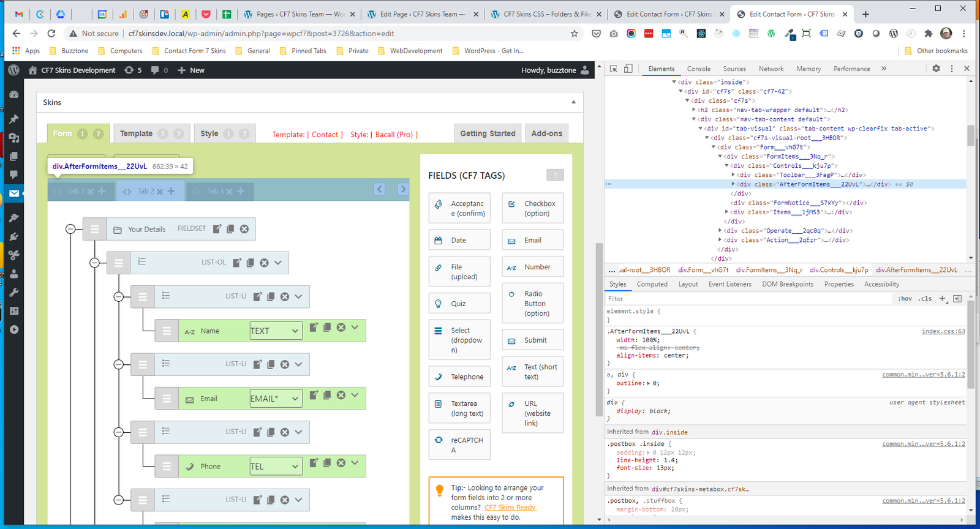Collapse the Your Details fieldset tree node

click(x=70, y=229)
